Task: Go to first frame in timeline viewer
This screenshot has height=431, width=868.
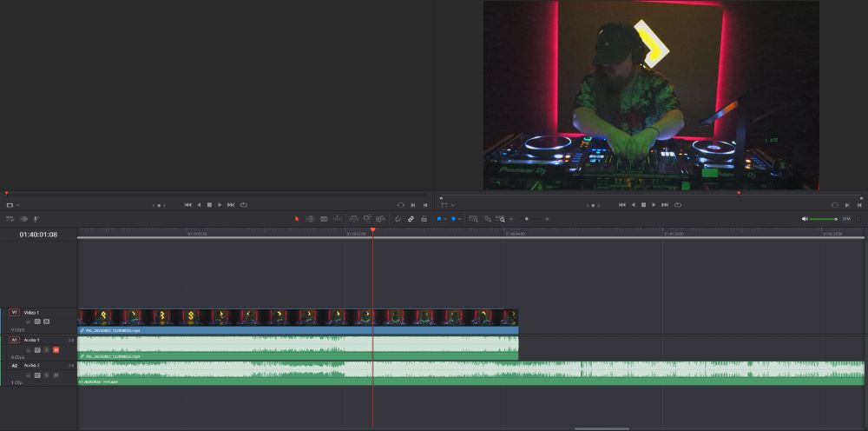Action: pyautogui.click(x=621, y=205)
